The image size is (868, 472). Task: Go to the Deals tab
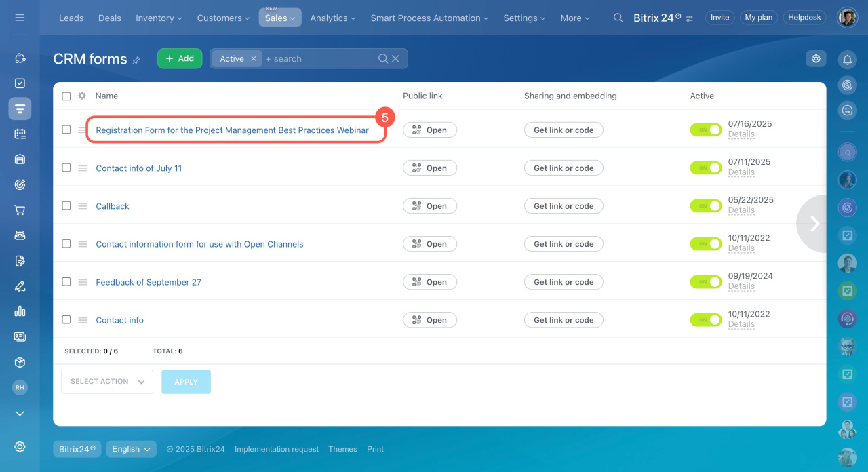109,18
